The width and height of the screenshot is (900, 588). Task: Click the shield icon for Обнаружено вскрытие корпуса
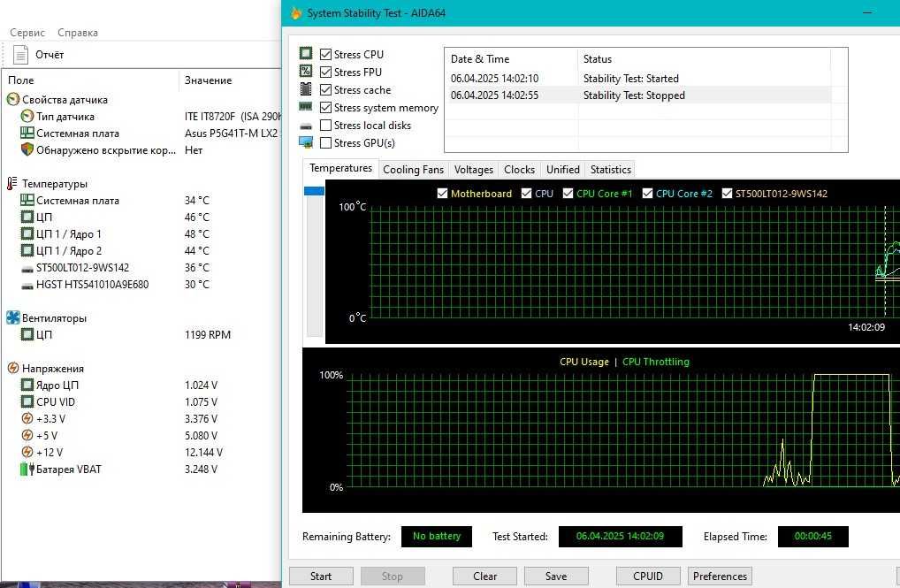click(27, 149)
